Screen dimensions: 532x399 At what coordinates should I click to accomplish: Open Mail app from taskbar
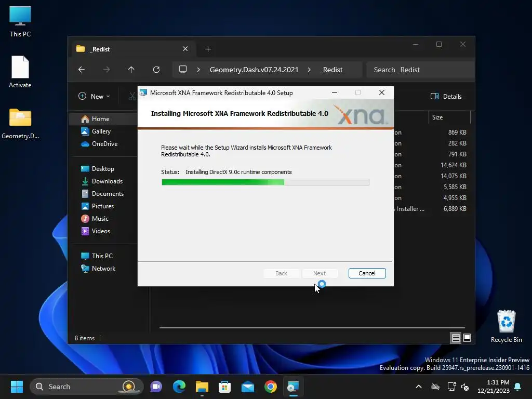click(248, 387)
